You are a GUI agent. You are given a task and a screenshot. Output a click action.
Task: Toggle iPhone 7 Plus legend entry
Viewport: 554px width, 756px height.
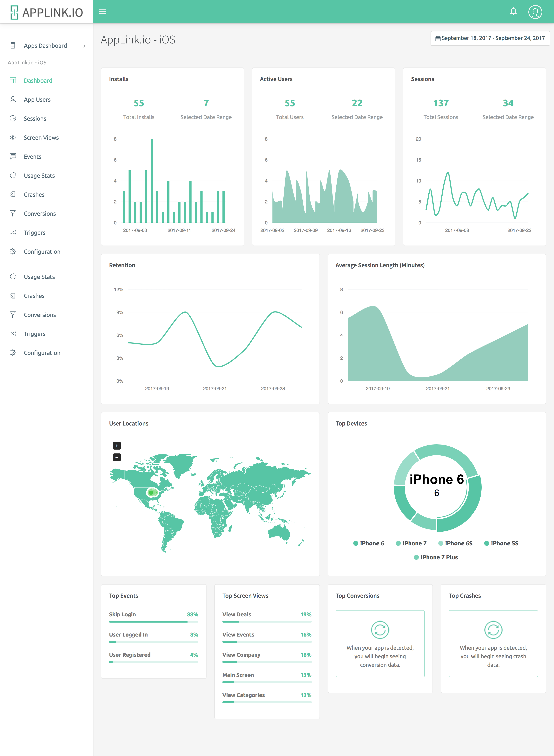[x=436, y=557]
